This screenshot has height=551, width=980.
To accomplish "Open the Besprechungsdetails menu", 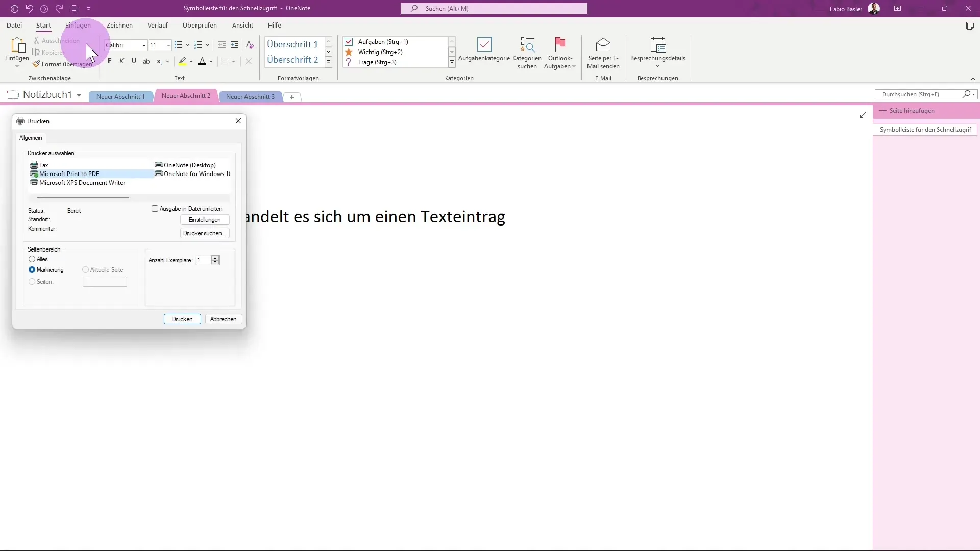I will (657, 53).
